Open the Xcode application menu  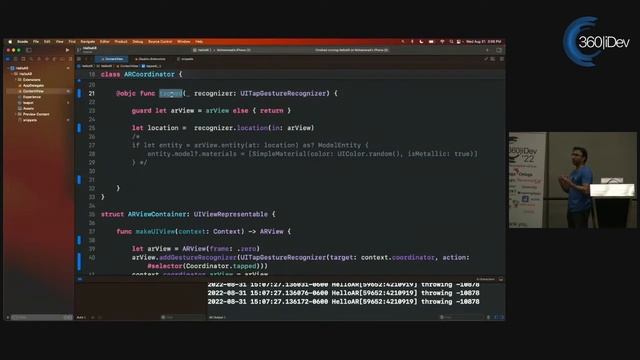(x=22, y=42)
